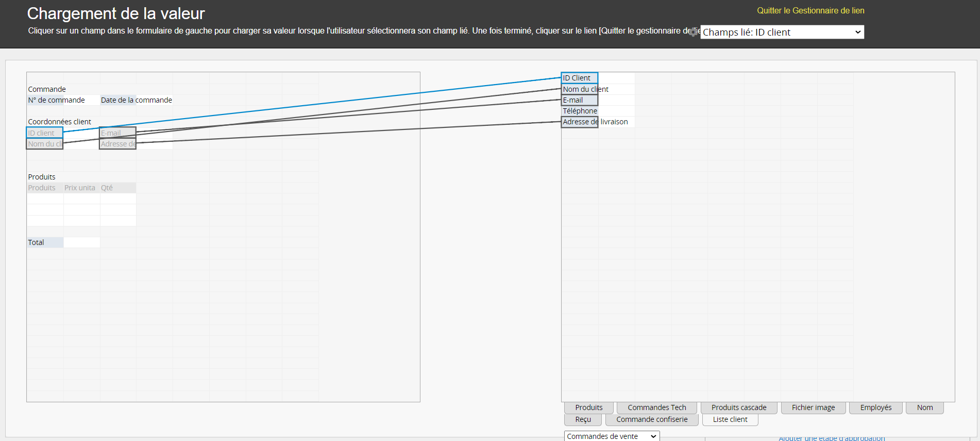
Task: Switch to the Employés tab
Action: click(875, 407)
